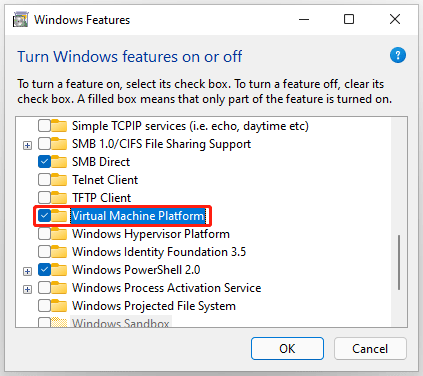Click the Windows PowerShell 2.0 folder icon
This screenshot has width=423, height=376.
pos(59,270)
